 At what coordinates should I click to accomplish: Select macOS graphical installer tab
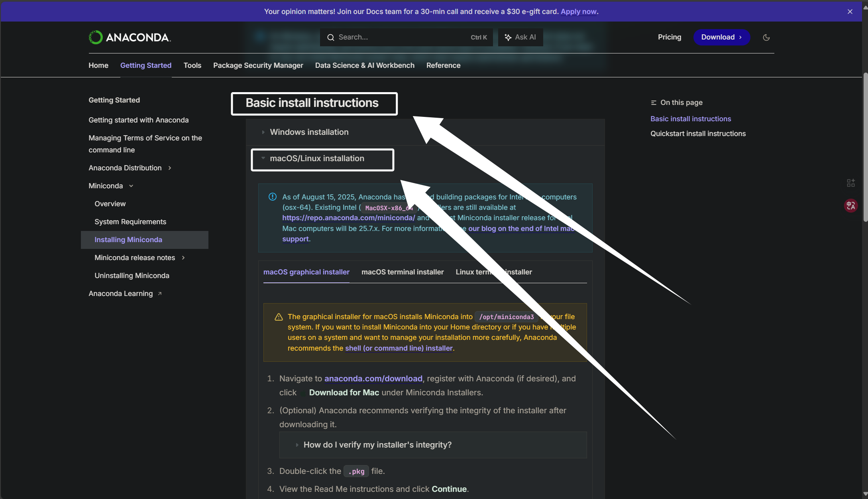tap(306, 272)
